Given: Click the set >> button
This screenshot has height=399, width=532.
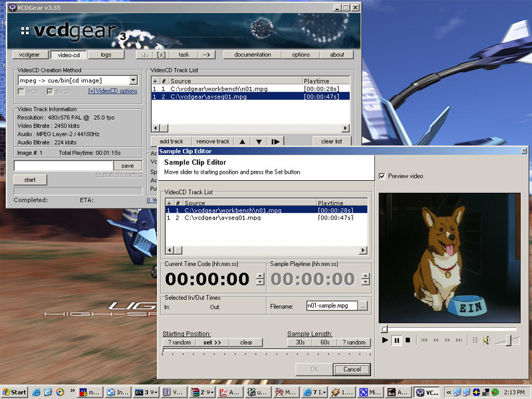Looking at the screenshot, I should coord(212,342).
